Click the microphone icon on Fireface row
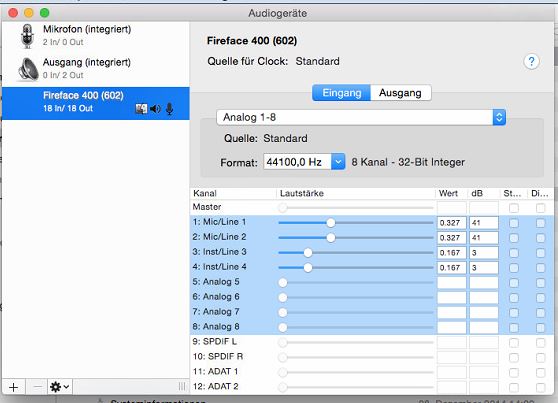This screenshot has width=558, height=403. [170, 109]
